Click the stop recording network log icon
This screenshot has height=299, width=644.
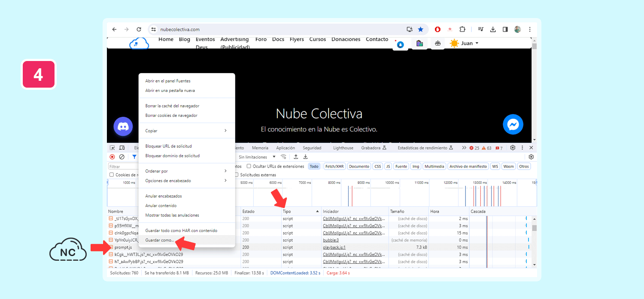tap(112, 157)
